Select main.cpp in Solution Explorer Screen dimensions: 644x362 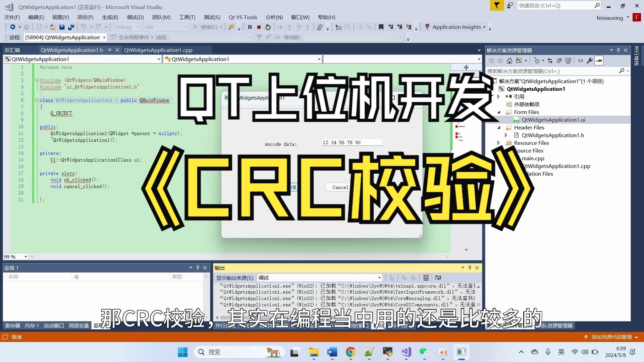click(x=533, y=159)
